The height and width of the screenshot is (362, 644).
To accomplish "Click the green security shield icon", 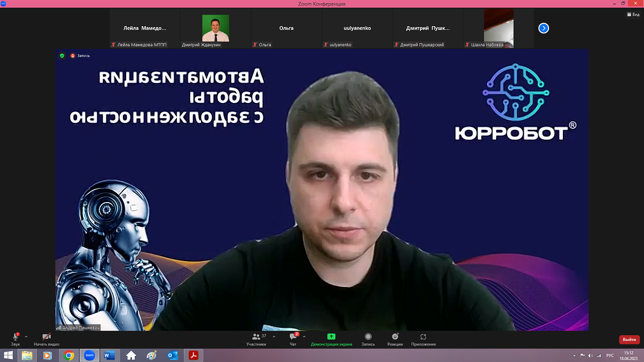I will 61,55.
